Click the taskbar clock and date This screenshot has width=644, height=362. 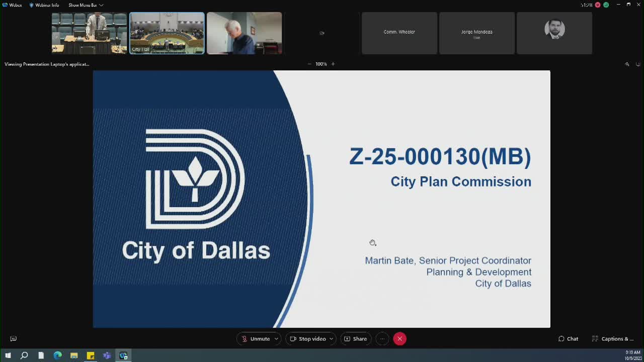(x=633, y=355)
